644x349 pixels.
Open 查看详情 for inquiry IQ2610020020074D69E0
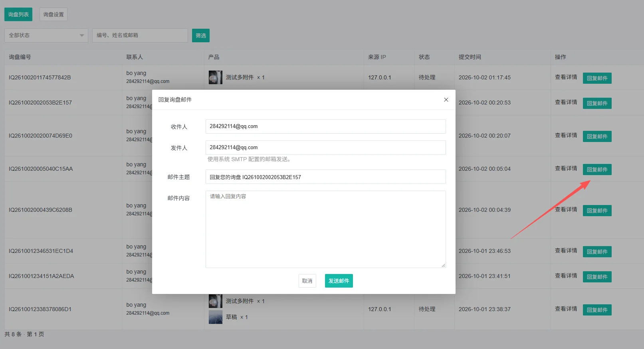click(x=566, y=136)
